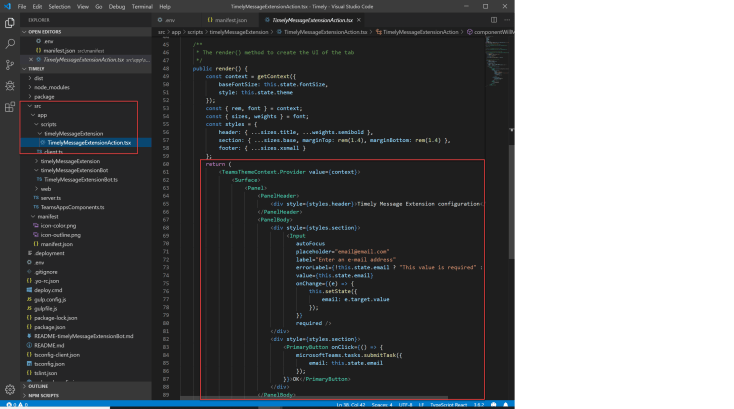Open the Extensions view

(x=9, y=107)
